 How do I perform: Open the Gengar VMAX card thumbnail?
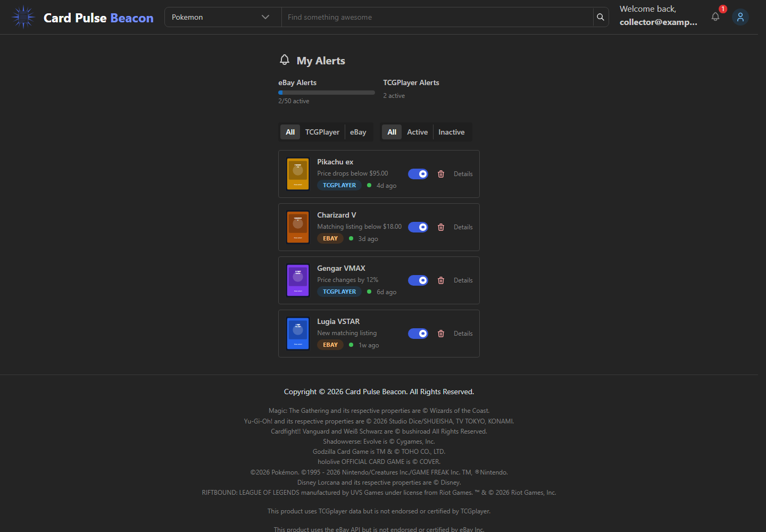point(298,280)
